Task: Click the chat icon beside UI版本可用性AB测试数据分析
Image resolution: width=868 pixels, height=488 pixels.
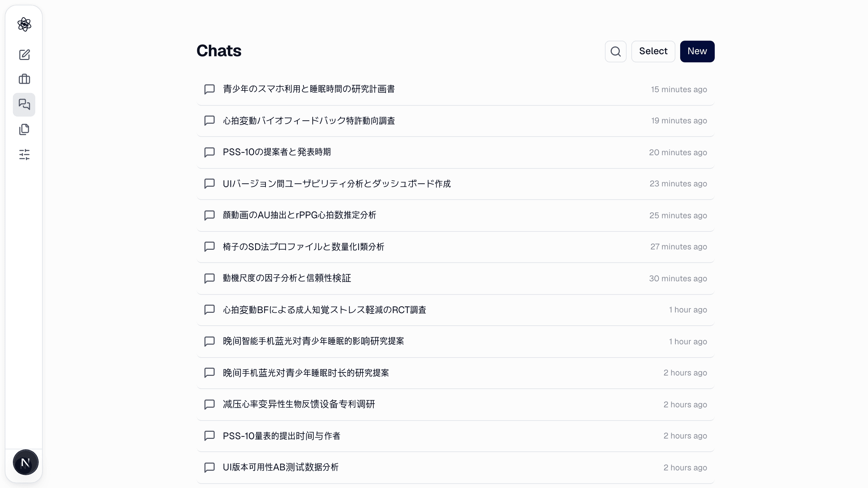Action: pyautogui.click(x=210, y=468)
